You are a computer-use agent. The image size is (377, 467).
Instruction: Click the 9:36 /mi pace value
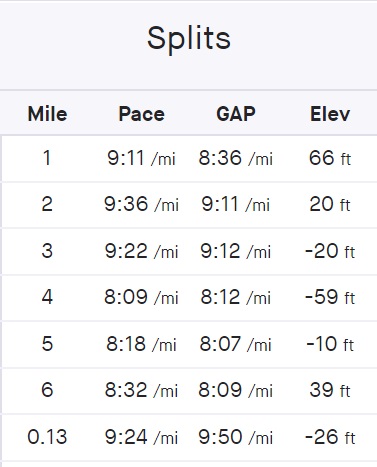click(x=141, y=204)
